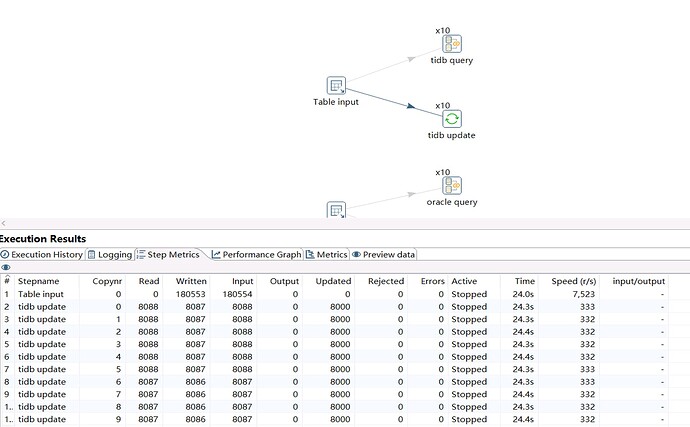
Task: Click the Stepname column header
Action: [x=40, y=281]
